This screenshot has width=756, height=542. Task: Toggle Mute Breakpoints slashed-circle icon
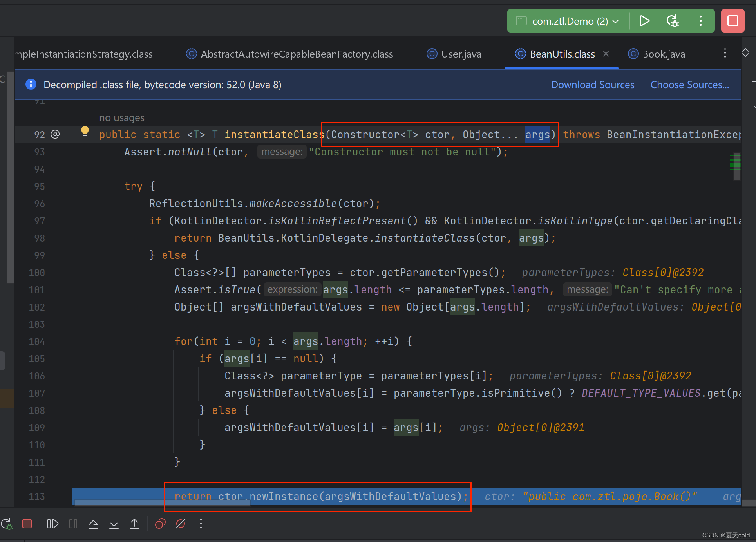(181, 524)
